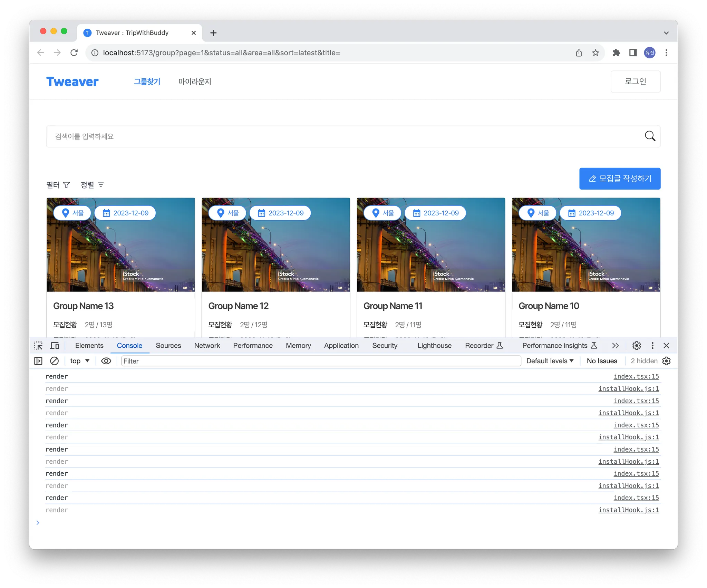The width and height of the screenshot is (707, 588).
Task: Clear the console with the ban icon
Action: tap(54, 361)
